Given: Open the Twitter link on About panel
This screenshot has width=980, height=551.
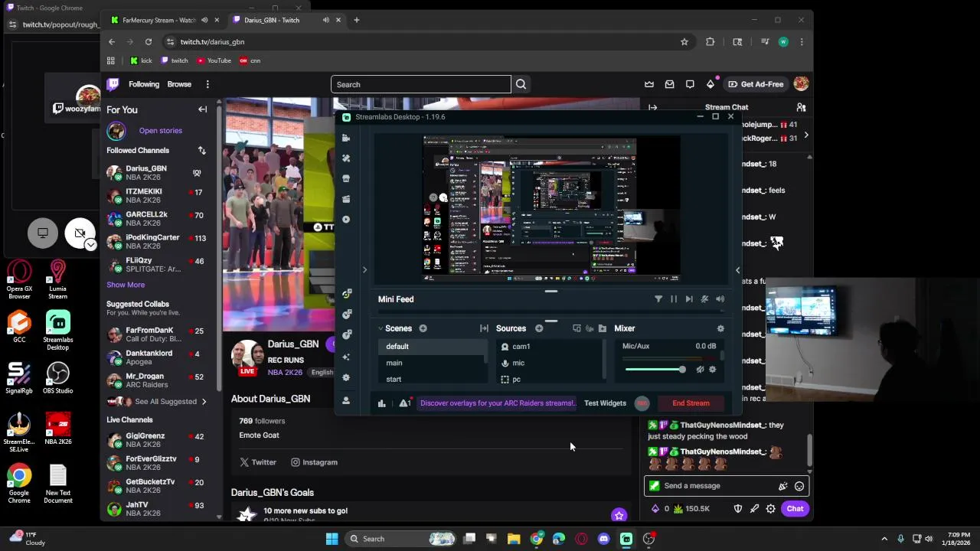Looking at the screenshot, I should (258, 462).
